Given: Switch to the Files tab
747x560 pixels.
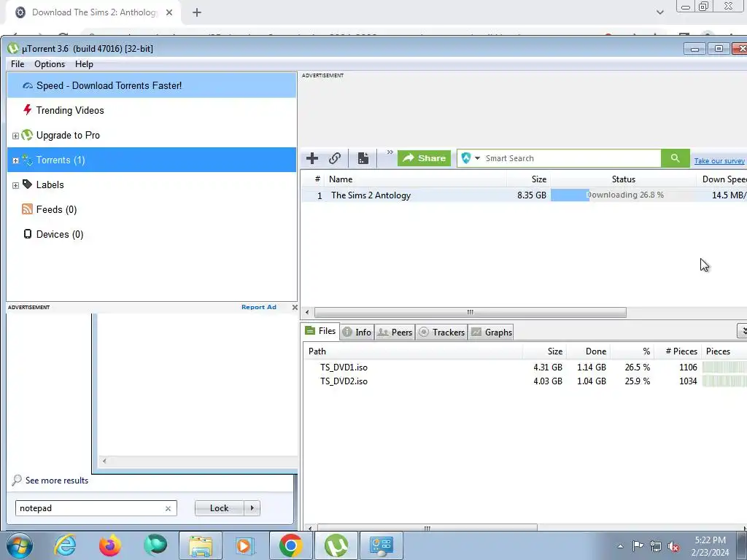Looking at the screenshot, I should coord(321,331).
